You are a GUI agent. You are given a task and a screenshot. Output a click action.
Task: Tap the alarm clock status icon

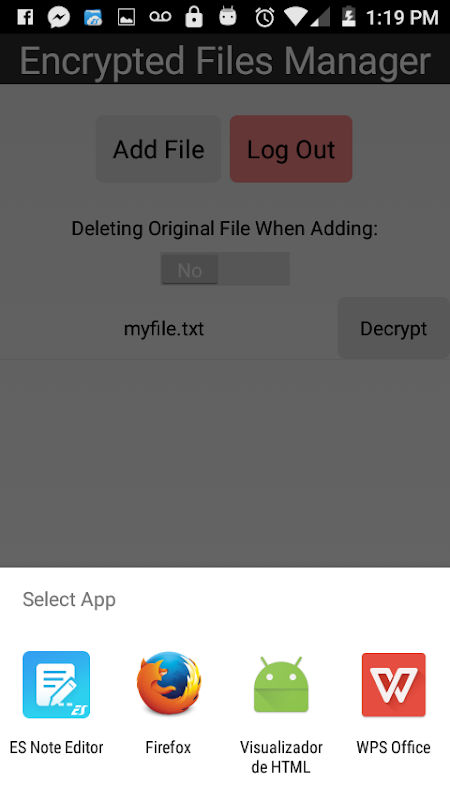pyautogui.click(x=265, y=17)
